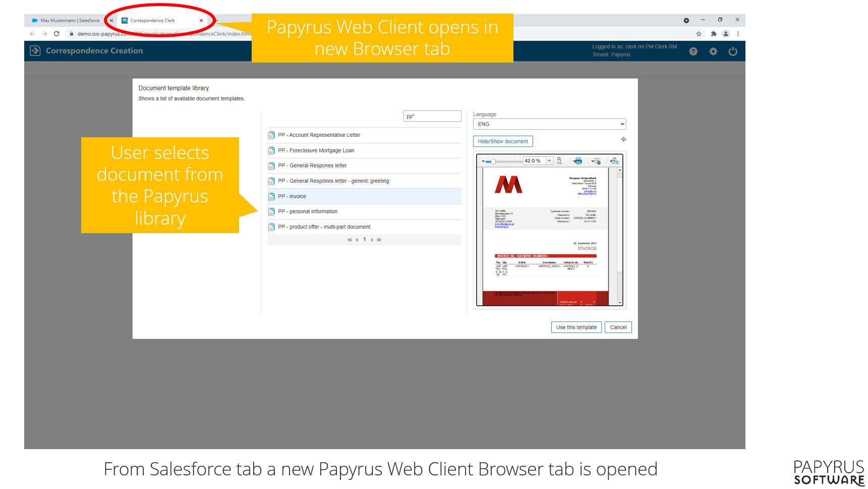Click the browser back arrow
The image size is (868, 489).
click(x=32, y=34)
